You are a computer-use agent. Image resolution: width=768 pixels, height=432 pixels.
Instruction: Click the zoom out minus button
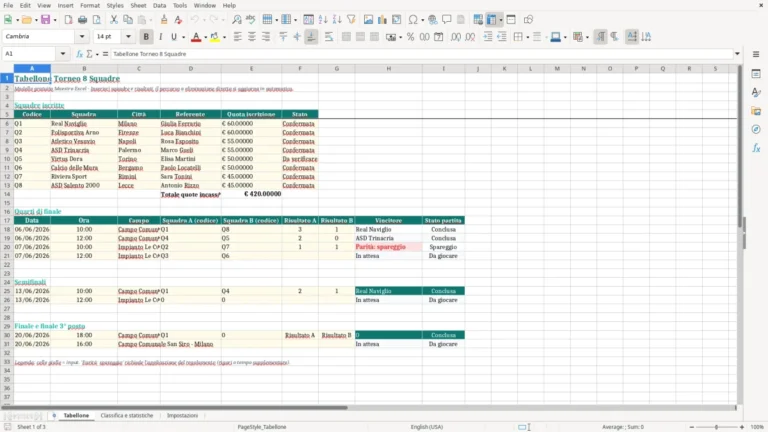(x=692, y=427)
